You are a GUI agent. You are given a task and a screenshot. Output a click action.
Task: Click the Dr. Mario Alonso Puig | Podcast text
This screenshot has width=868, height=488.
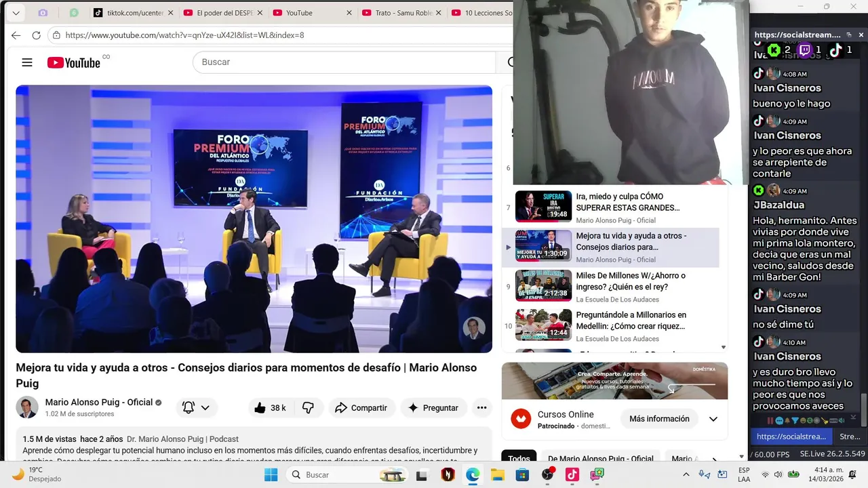(182, 439)
